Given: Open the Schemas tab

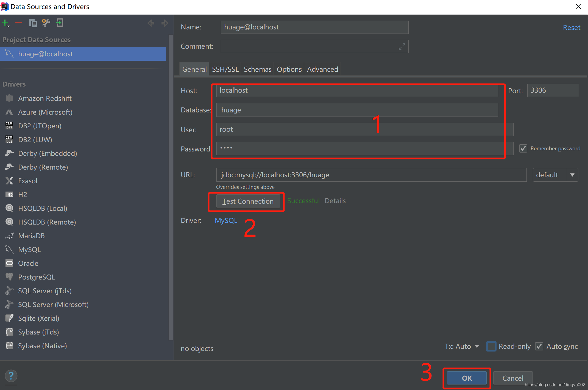Looking at the screenshot, I should pyautogui.click(x=257, y=69).
